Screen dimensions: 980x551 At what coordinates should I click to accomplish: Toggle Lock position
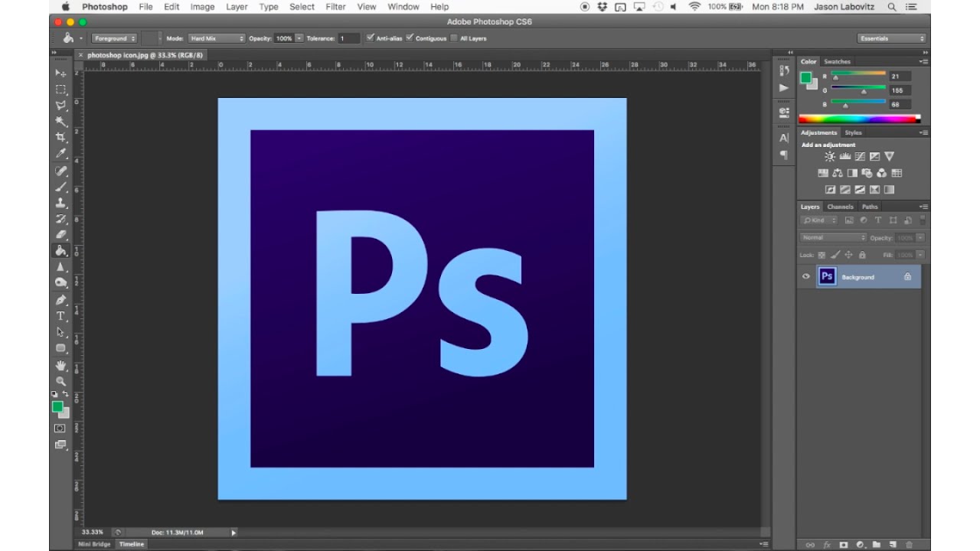849,255
